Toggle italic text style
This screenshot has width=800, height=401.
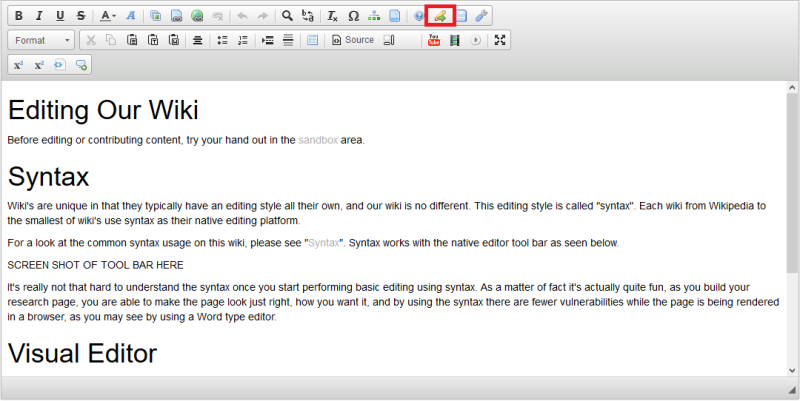[x=39, y=16]
